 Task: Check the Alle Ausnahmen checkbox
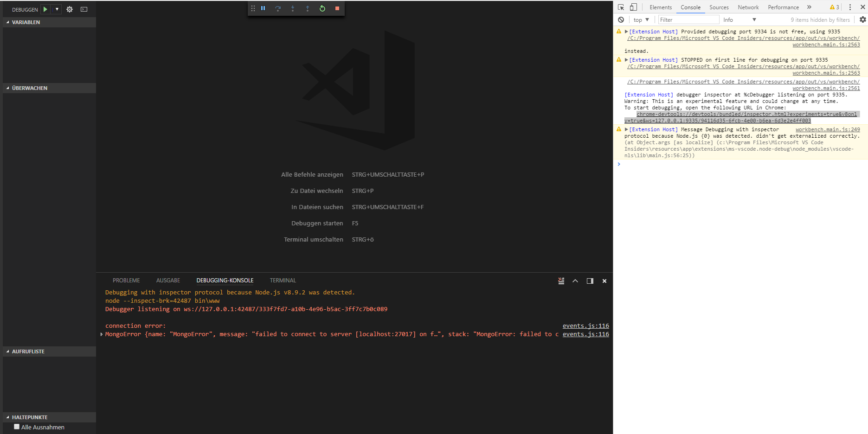click(16, 426)
